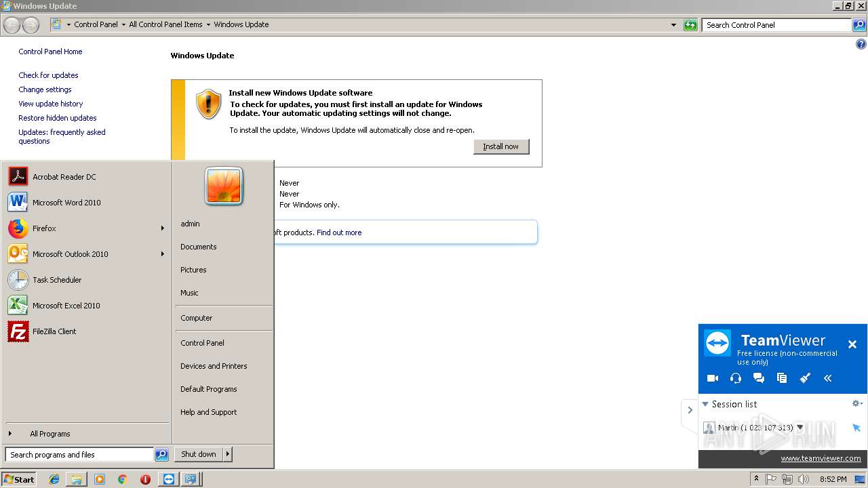This screenshot has width=868, height=488.
Task: Click the address bar refresh button
Action: pos(690,25)
